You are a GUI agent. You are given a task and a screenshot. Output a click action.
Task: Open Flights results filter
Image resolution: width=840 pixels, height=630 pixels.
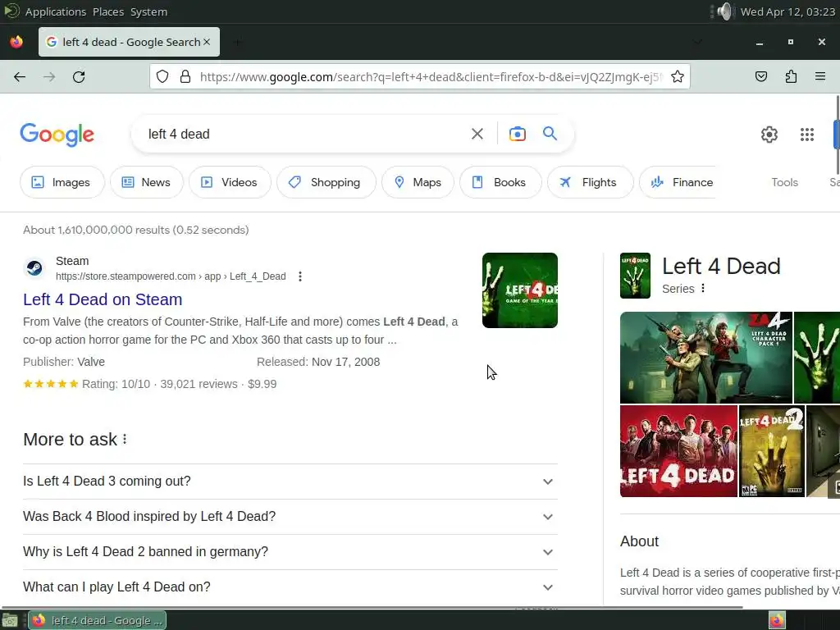[591, 182]
